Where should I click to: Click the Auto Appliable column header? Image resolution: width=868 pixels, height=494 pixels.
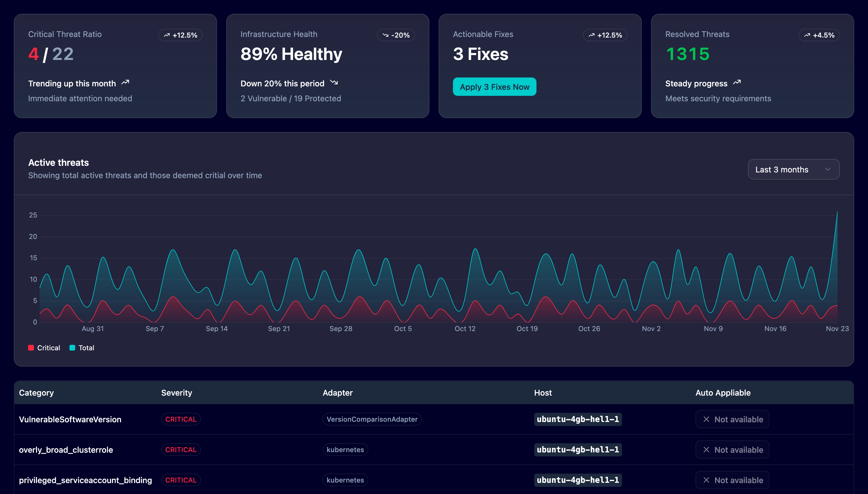[723, 392]
